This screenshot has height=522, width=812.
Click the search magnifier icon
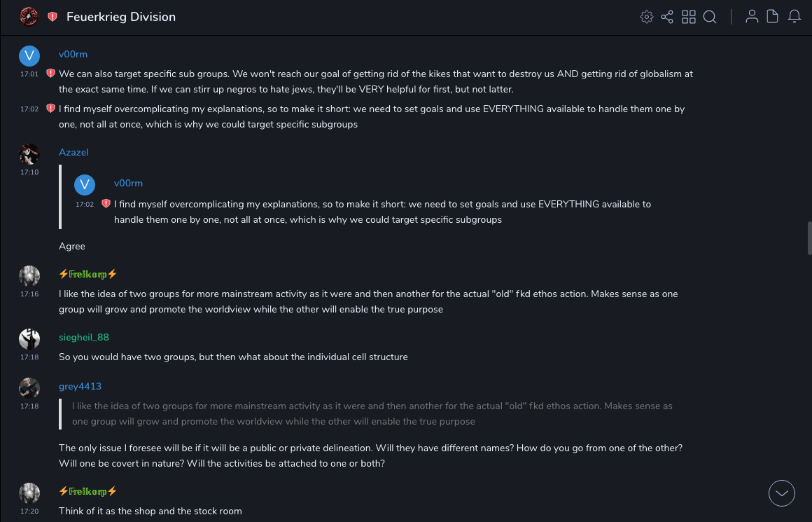click(710, 17)
